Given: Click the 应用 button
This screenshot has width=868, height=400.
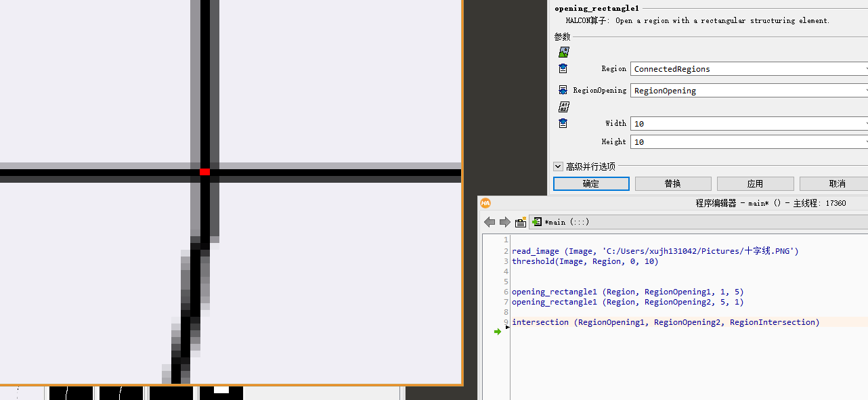Looking at the screenshot, I should tap(755, 184).
